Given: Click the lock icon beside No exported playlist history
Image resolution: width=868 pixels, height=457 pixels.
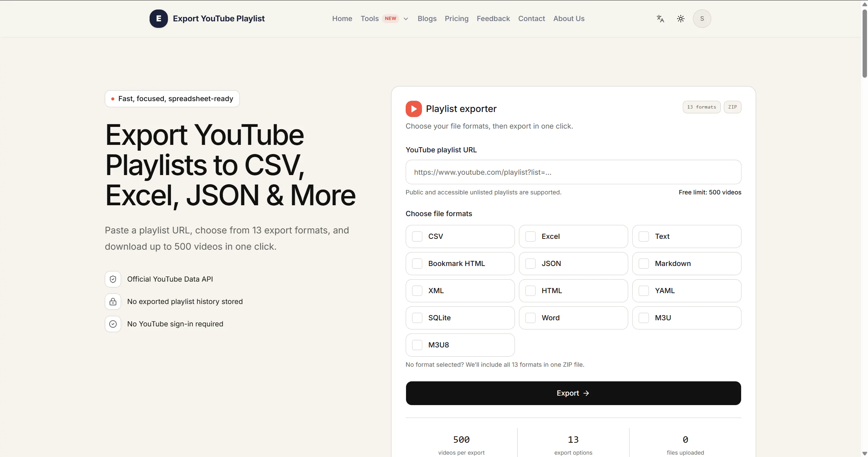Looking at the screenshot, I should 113,302.
